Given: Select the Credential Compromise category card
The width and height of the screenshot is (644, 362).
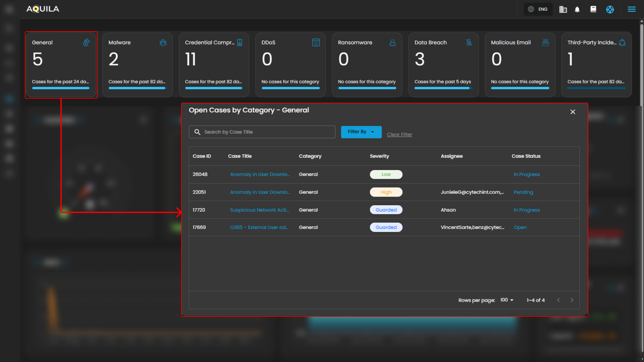Looking at the screenshot, I should (214, 64).
